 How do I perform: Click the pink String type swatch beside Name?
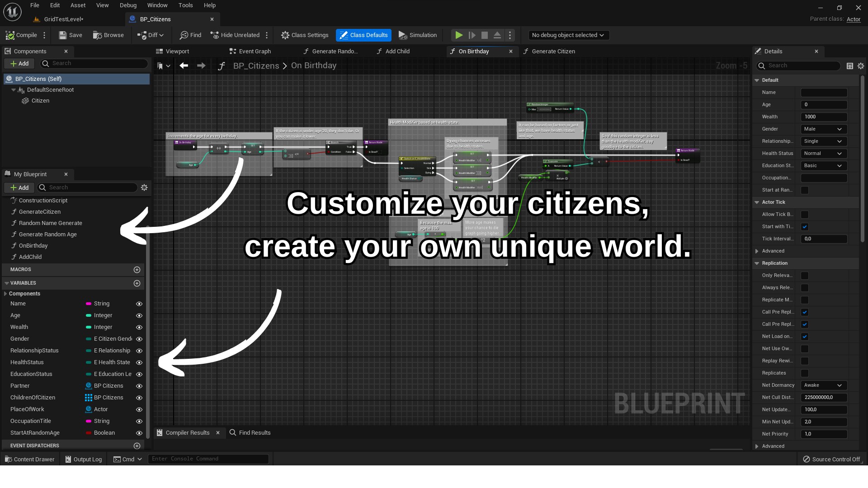click(89, 303)
